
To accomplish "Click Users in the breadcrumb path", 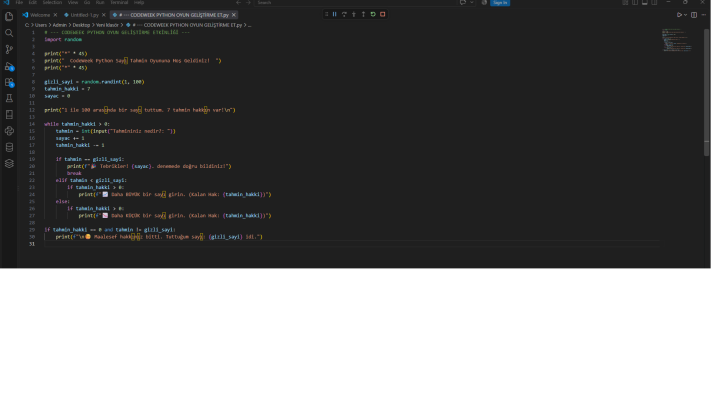I will coord(41,25).
